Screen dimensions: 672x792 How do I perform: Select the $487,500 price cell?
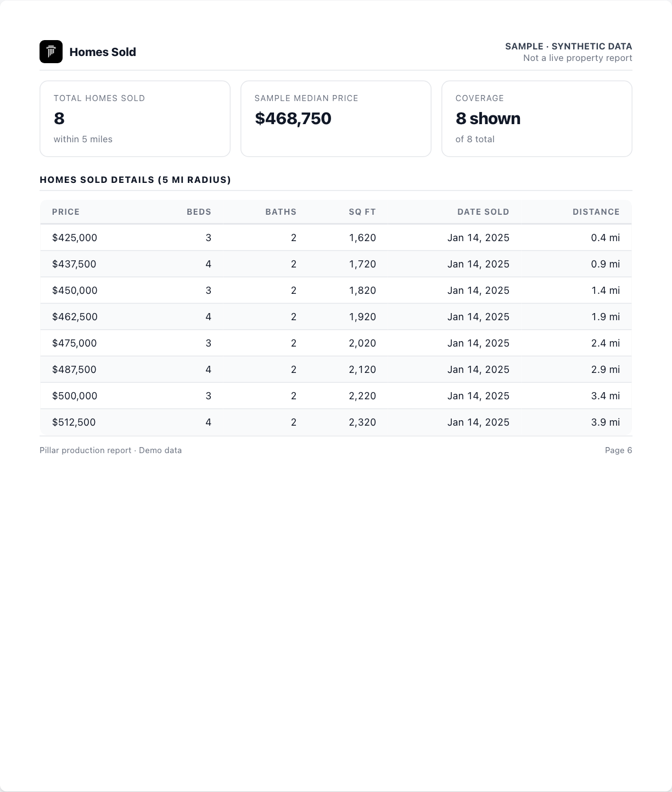[74, 370]
